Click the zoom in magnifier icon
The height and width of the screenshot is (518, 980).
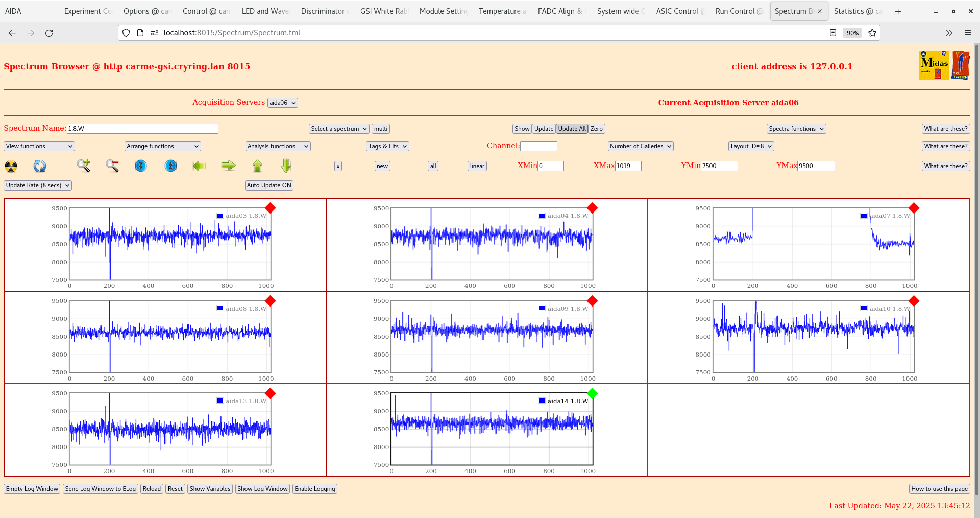point(84,166)
